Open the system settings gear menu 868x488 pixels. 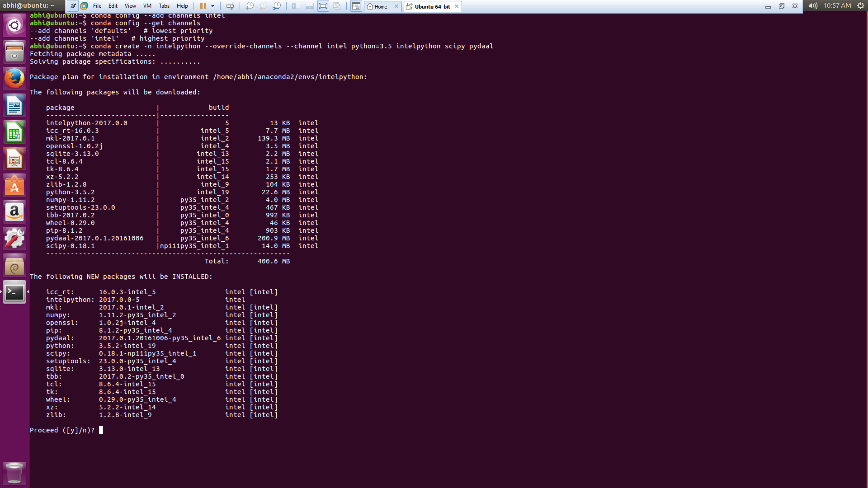pos(860,5)
